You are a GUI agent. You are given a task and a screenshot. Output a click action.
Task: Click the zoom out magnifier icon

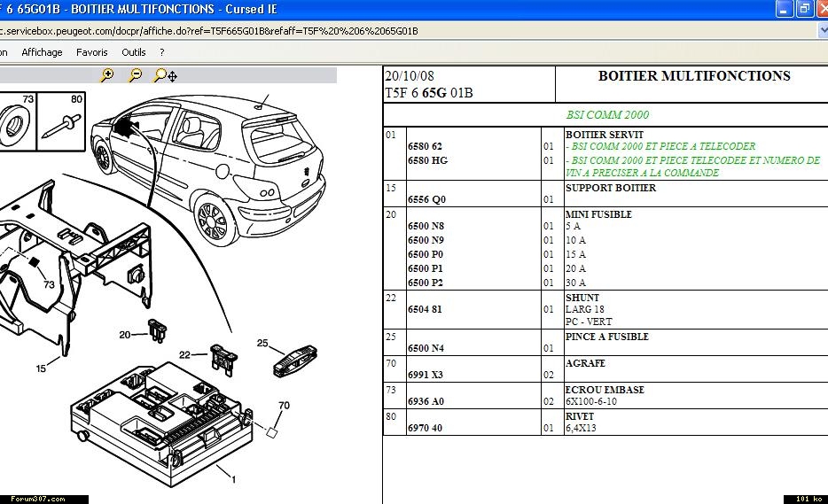[135, 75]
